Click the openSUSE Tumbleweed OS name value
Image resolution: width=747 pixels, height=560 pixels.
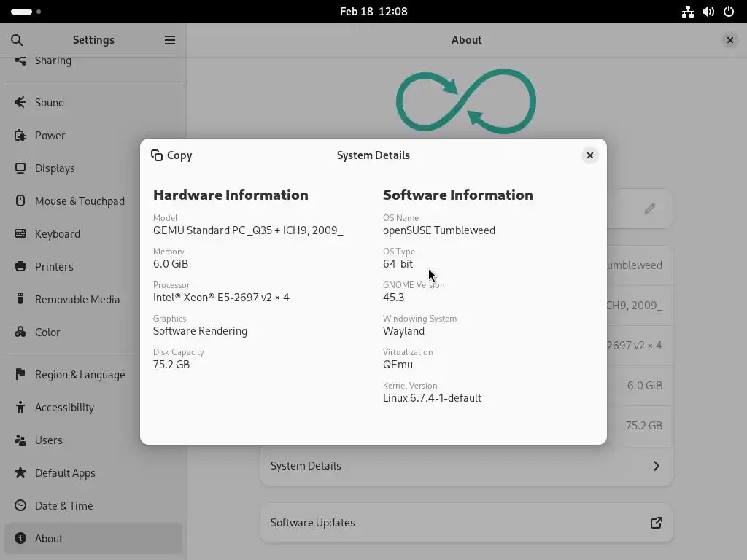tap(439, 230)
